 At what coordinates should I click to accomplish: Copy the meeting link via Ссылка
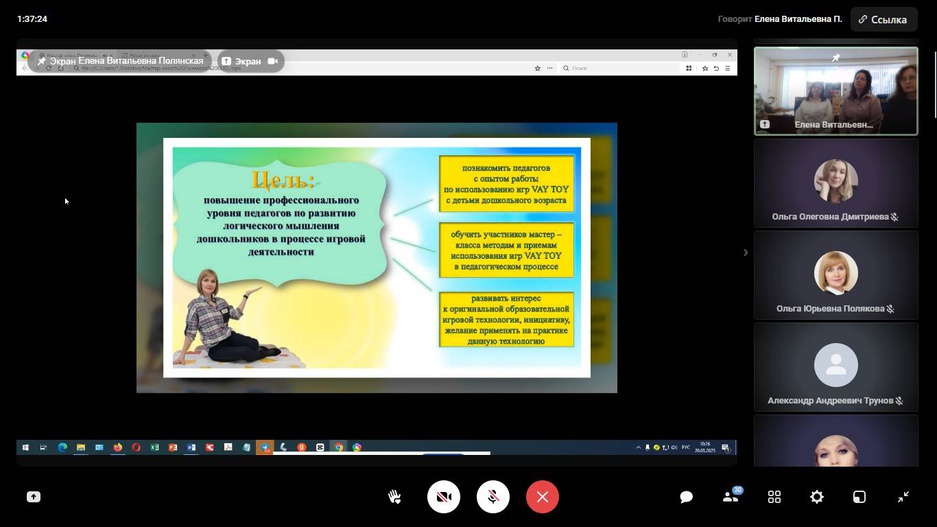pos(884,19)
